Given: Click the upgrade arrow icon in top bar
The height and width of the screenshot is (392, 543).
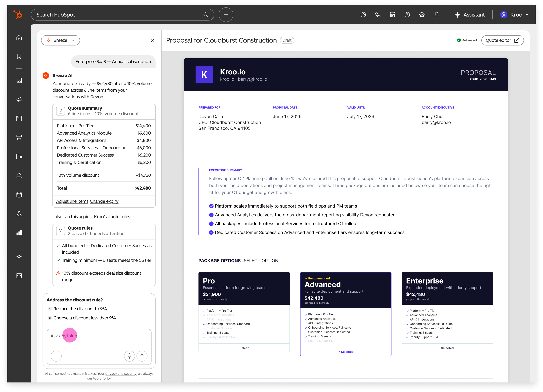Looking at the screenshot, I should [363, 15].
